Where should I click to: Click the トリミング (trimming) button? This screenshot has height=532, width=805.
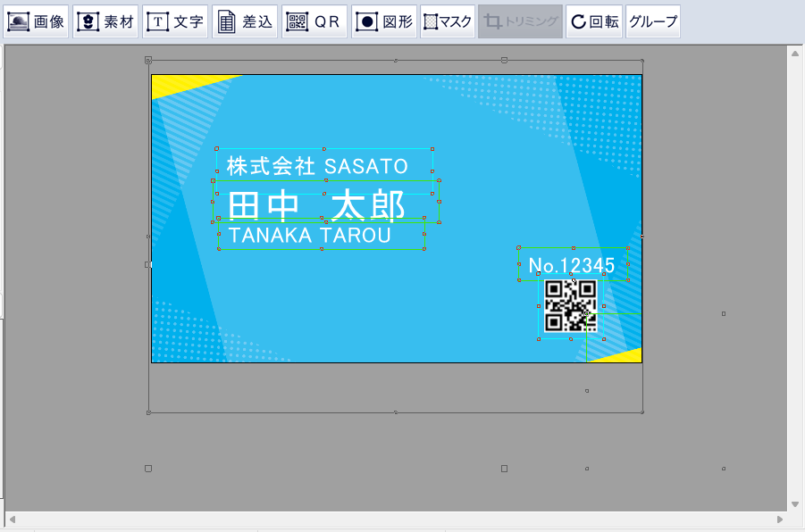pyautogui.click(x=521, y=21)
